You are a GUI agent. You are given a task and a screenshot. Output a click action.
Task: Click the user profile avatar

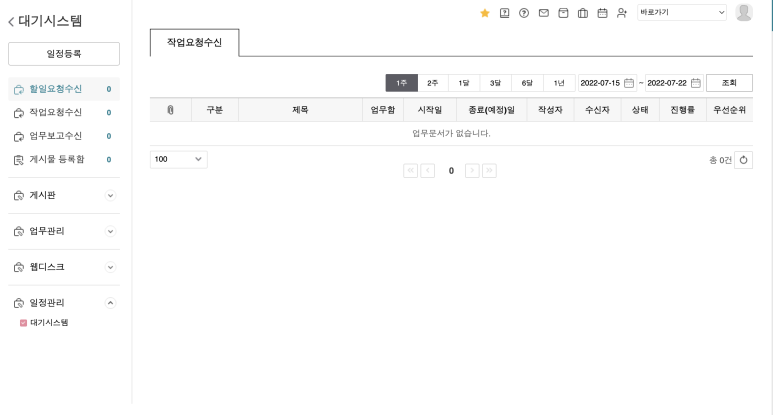(744, 13)
